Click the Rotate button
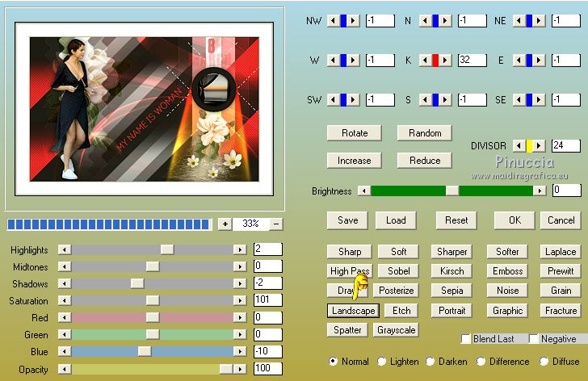 (355, 133)
